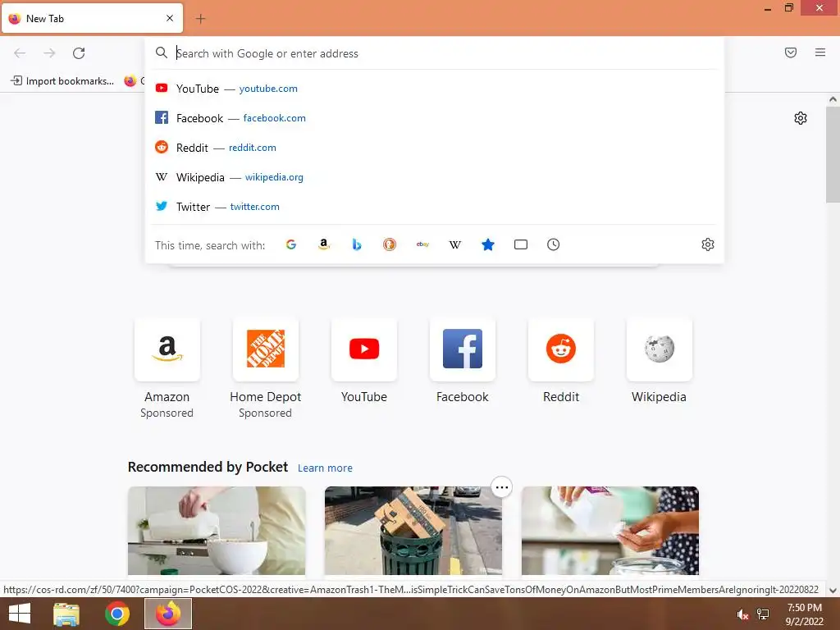Screen dimensions: 840x630
Task: Close the New Tab tab
Action: click(x=170, y=18)
